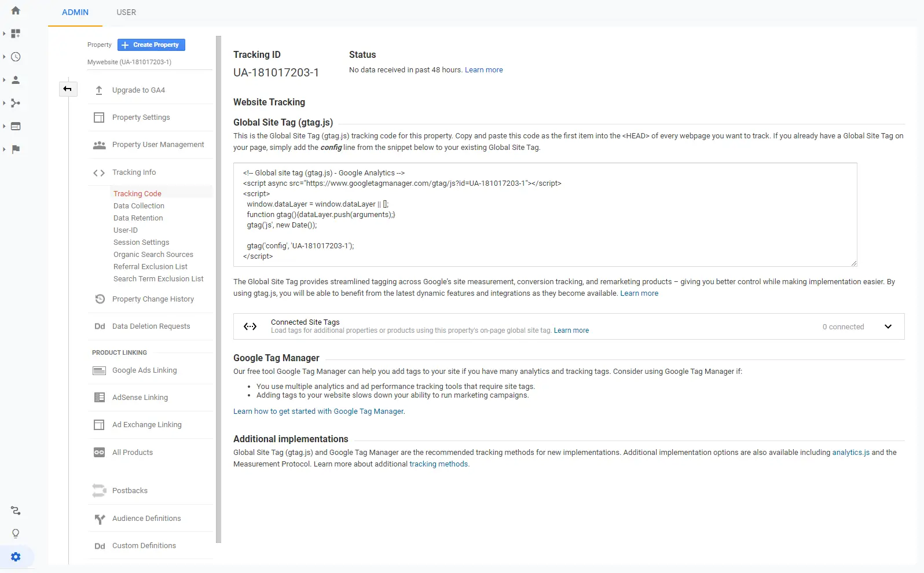Image resolution: width=924 pixels, height=573 pixels.
Task: Switch to the ADMIN tab
Action: click(75, 12)
